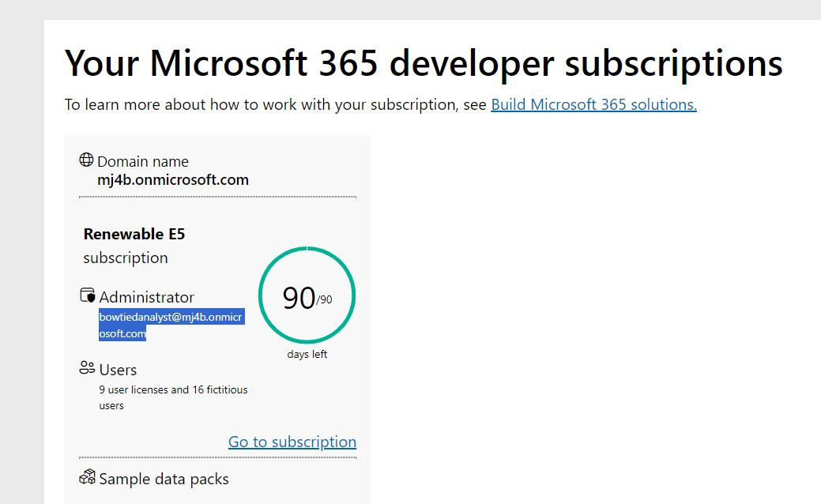This screenshot has height=504, width=821.
Task: Click the Sample data packs cube icon
Action: click(87, 477)
